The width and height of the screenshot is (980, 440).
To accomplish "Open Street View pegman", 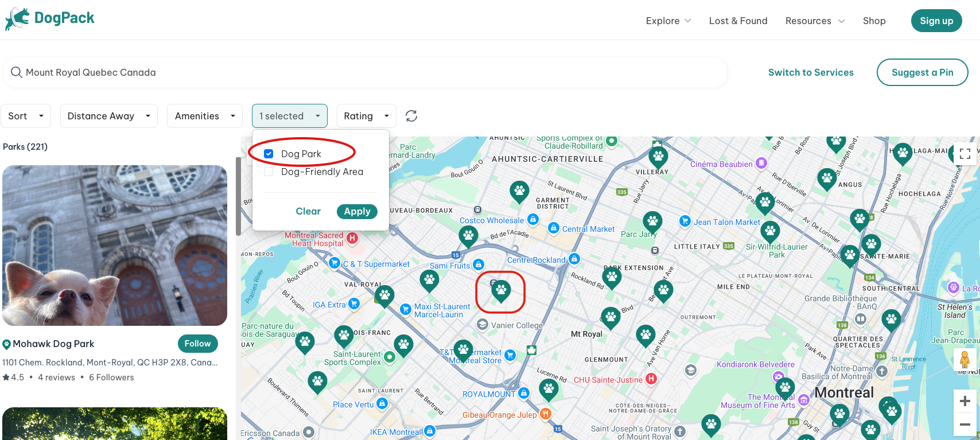I will click(x=965, y=360).
